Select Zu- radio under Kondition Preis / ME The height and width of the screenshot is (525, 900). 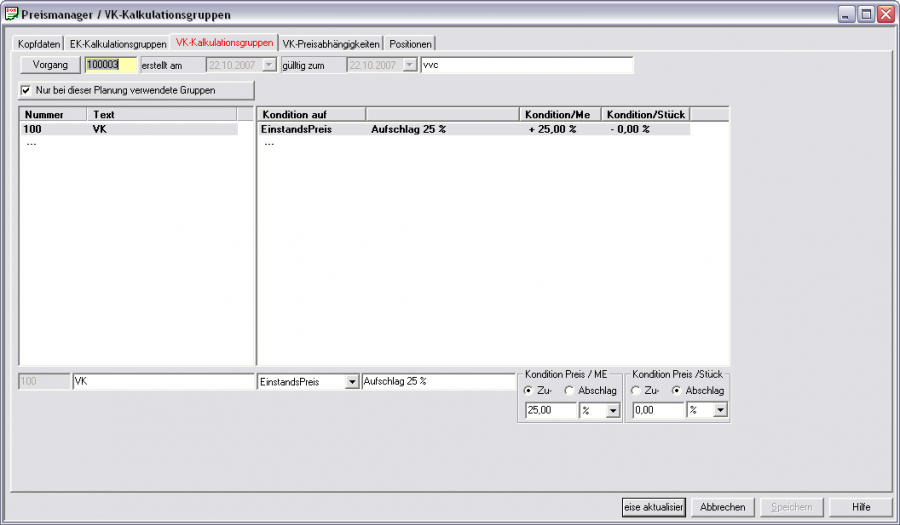[529, 390]
